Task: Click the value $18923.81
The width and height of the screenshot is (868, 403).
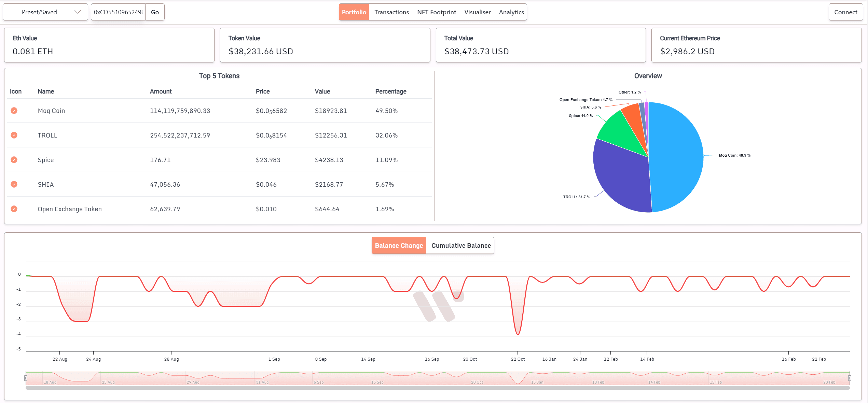Action: pyautogui.click(x=331, y=111)
